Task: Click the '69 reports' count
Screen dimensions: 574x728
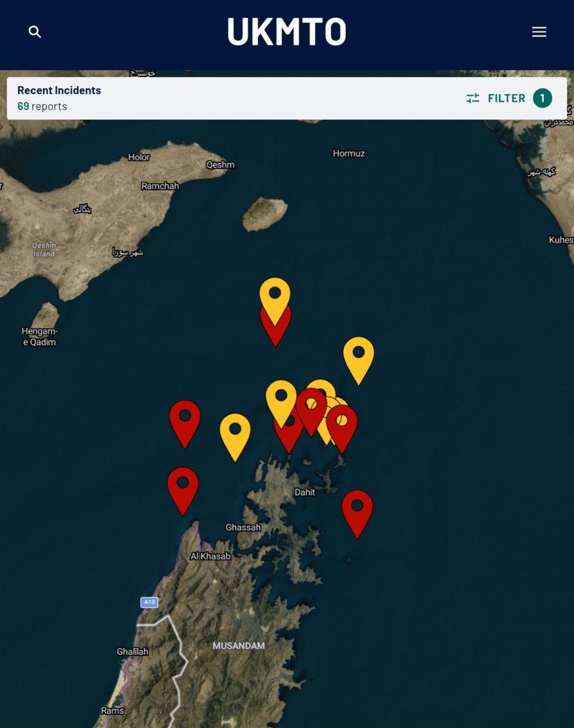Action: (42, 106)
